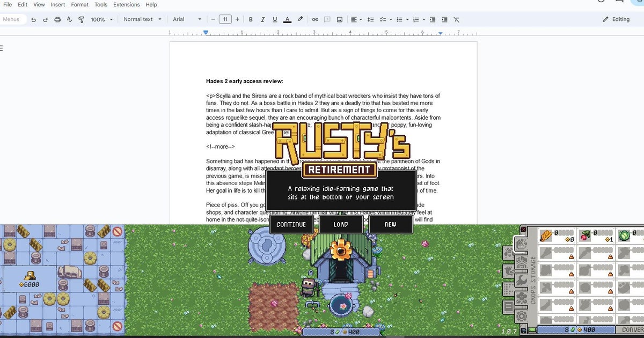Open the text color picker
The height and width of the screenshot is (338, 644).
click(x=287, y=19)
